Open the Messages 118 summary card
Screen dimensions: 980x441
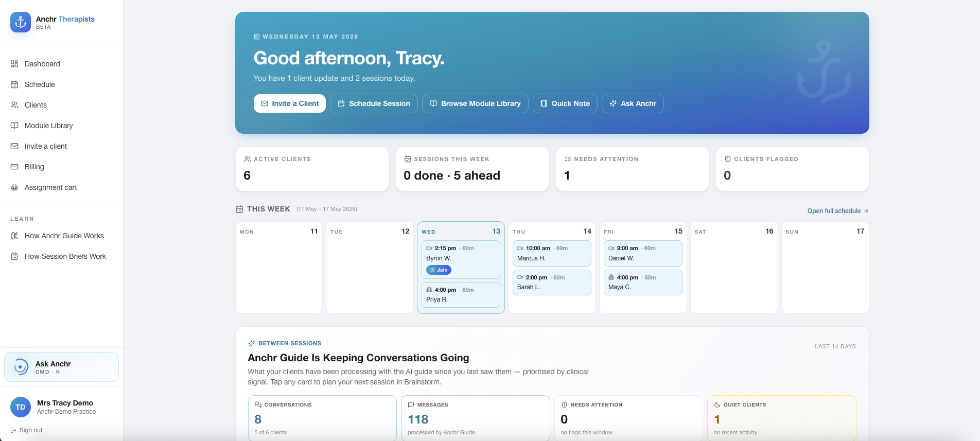pyautogui.click(x=476, y=418)
